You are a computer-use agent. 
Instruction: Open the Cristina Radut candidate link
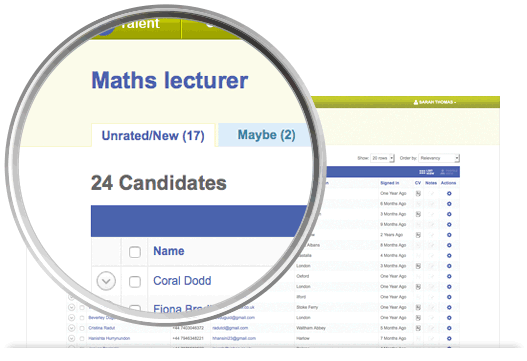click(102, 328)
